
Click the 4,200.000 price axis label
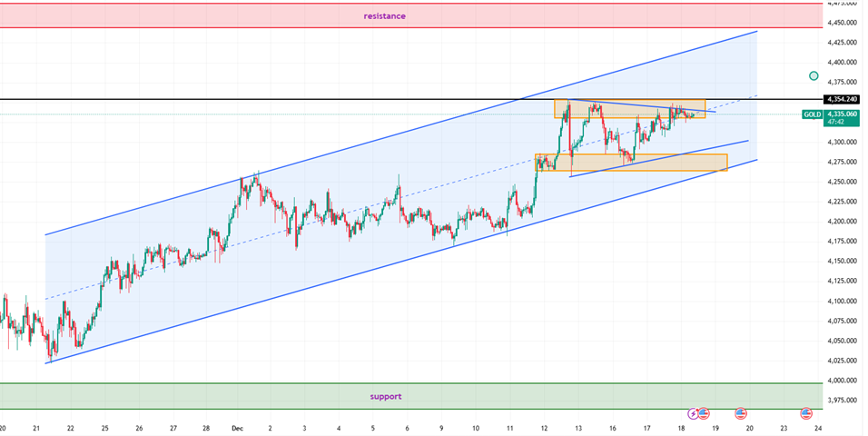840,222
